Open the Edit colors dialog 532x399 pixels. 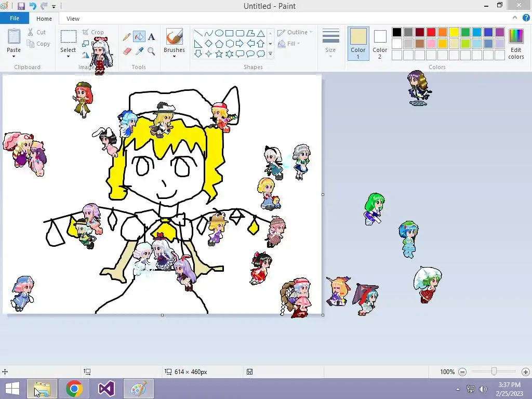pyautogui.click(x=516, y=44)
